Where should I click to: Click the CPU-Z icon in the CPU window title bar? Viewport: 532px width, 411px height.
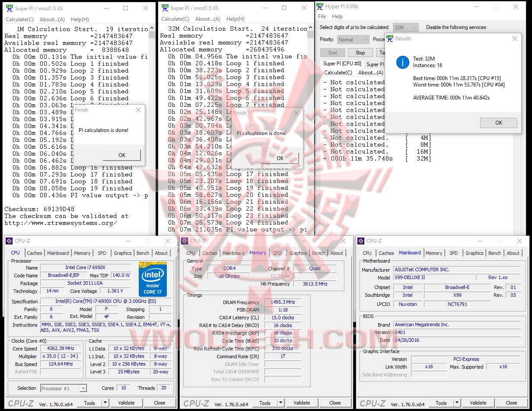click(x=9, y=241)
